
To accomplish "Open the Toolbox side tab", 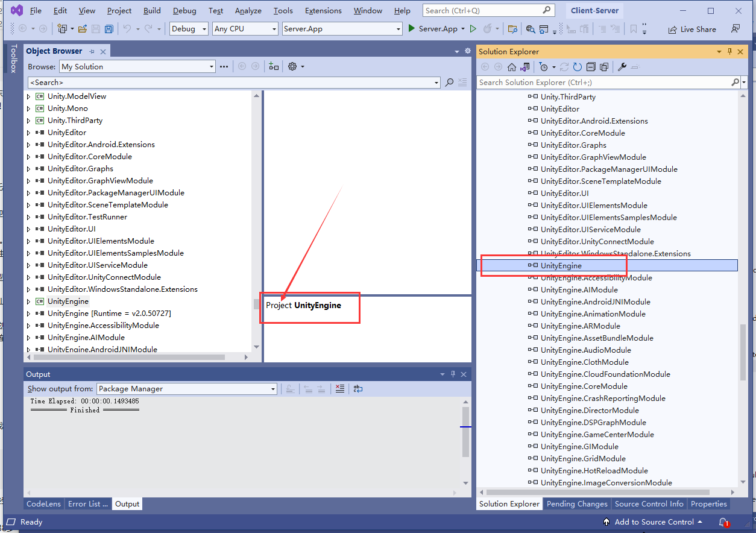I will [13, 58].
